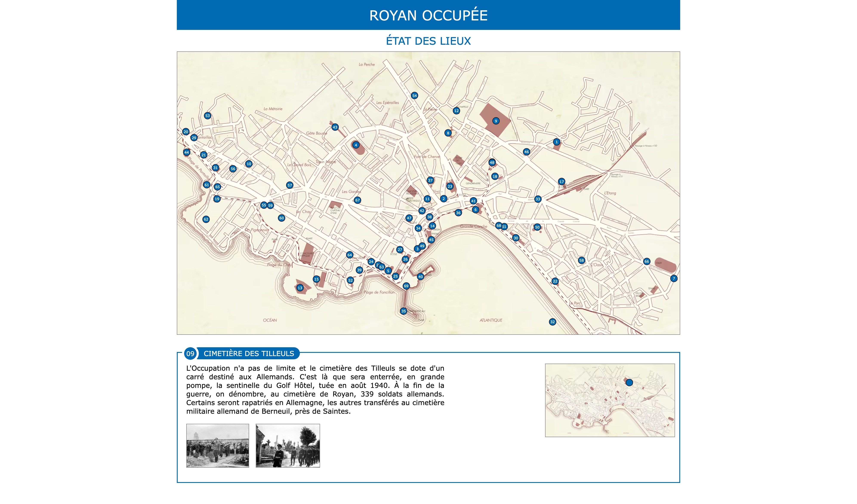Open right cemetery soldiers photo thumbnail
This screenshot has height=504, width=857.
click(x=288, y=446)
